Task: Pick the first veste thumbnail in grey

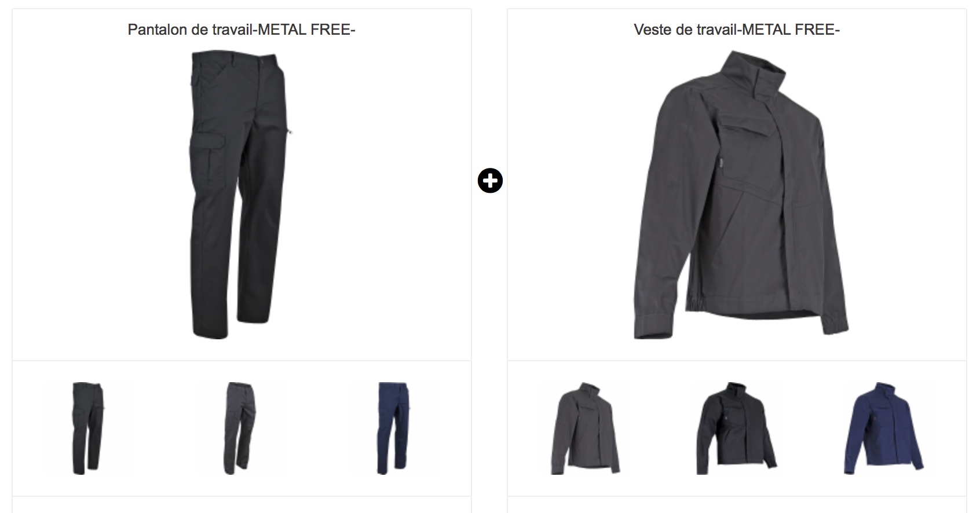Action: (584, 428)
